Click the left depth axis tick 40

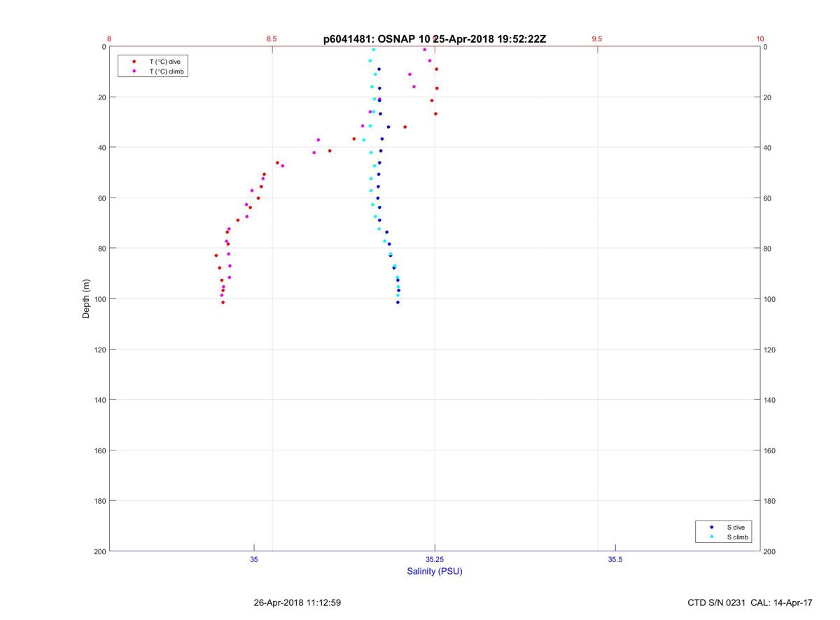click(x=101, y=148)
